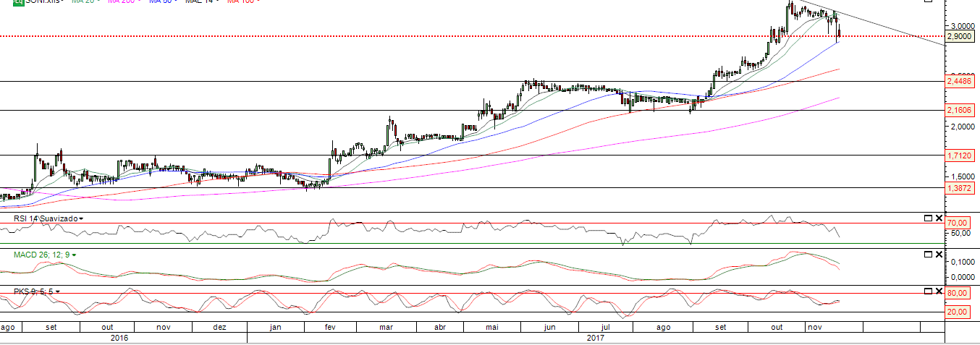The width and height of the screenshot is (980, 345).
Task: Click the 2,9000 current price label
Action: click(961, 36)
